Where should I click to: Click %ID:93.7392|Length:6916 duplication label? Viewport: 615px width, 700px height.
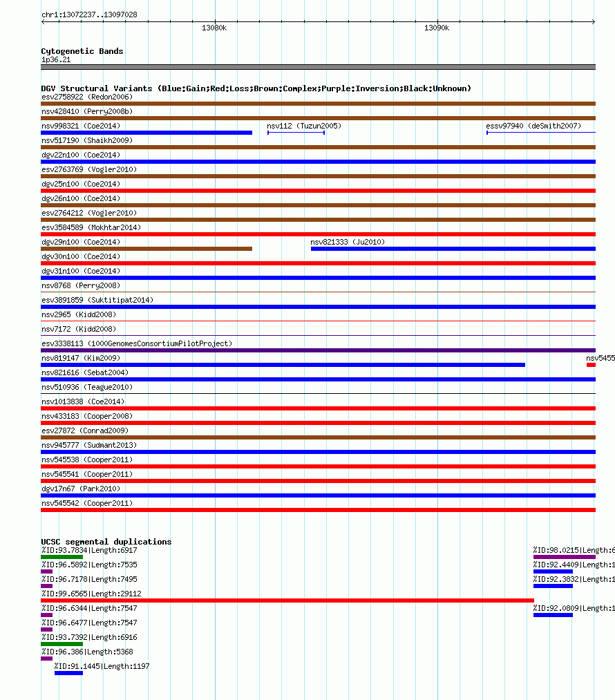point(89,638)
